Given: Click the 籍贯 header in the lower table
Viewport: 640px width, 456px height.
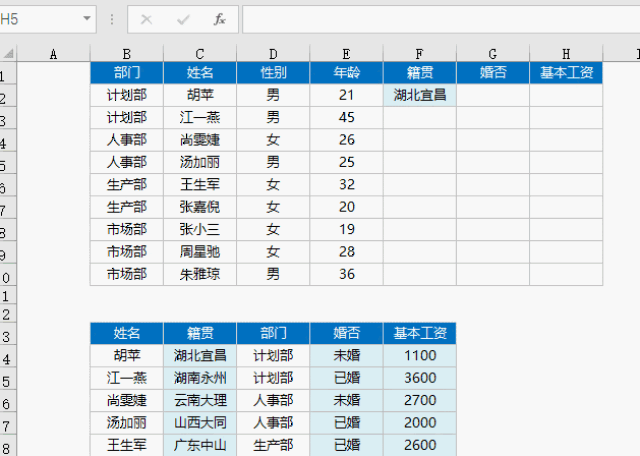Looking at the screenshot, I should point(200,333).
